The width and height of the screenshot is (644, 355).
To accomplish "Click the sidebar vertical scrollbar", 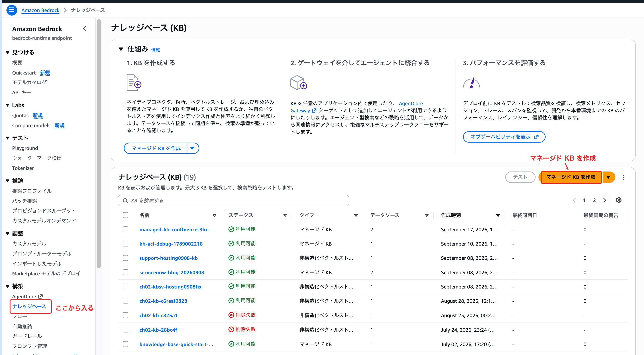I will coord(99,143).
